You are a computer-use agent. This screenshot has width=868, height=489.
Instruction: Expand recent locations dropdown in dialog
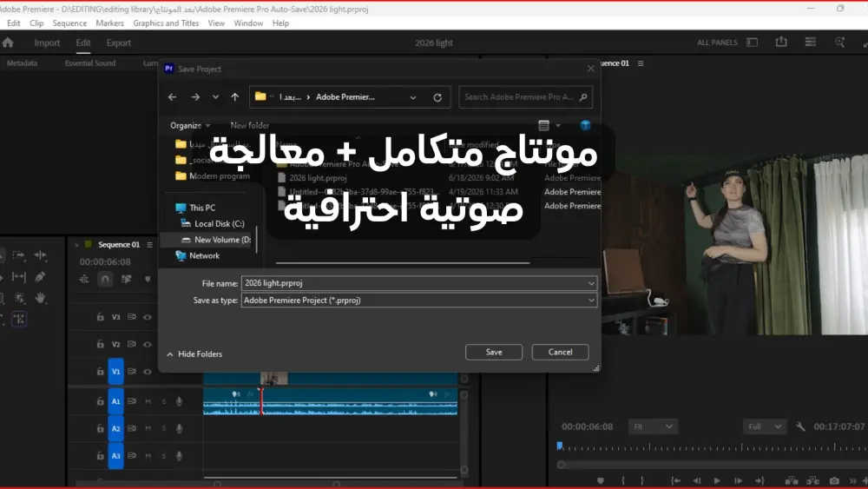pos(215,97)
